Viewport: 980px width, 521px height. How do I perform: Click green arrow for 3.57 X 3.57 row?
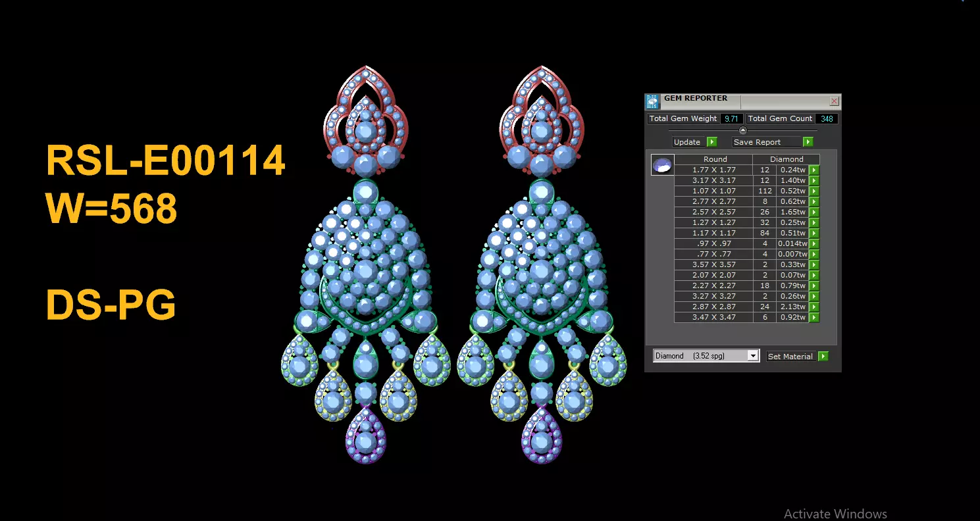click(x=813, y=264)
